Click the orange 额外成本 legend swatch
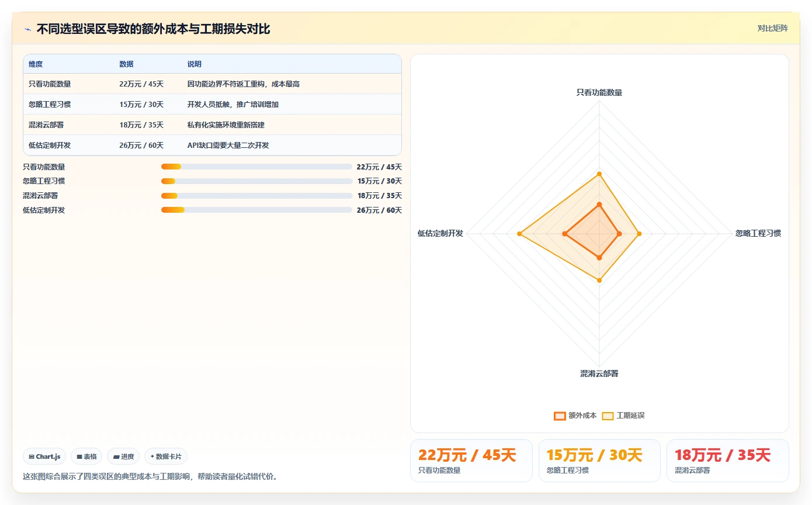The height and width of the screenshot is (505, 812). 560,416
